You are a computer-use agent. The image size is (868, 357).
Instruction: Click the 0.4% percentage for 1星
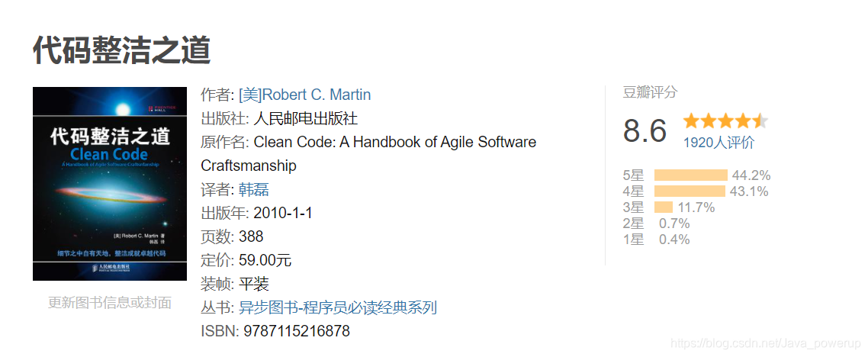(x=674, y=240)
